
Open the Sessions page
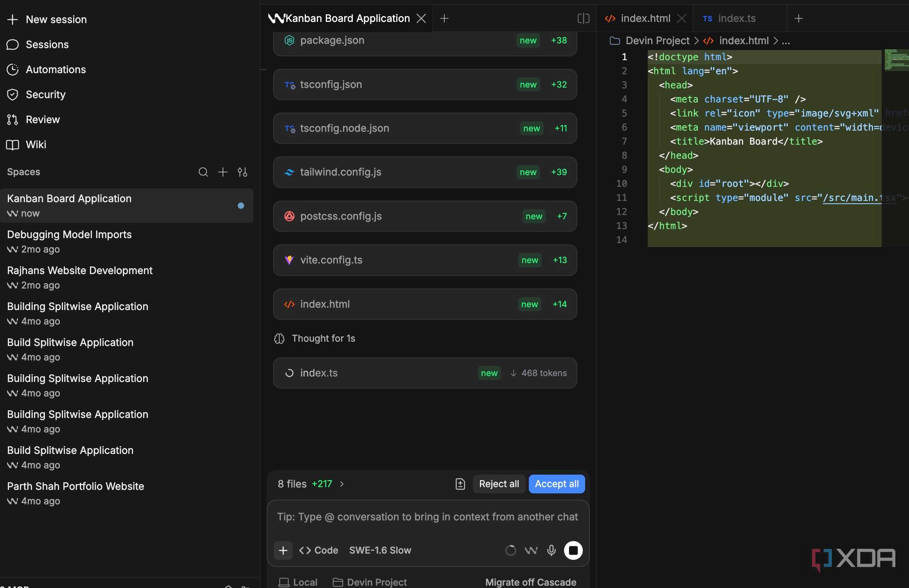(38, 45)
